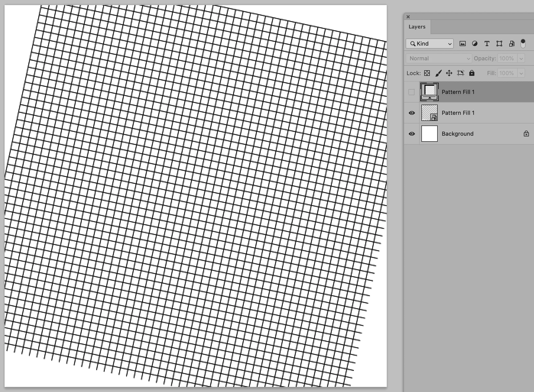This screenshot has height=392, width=534.
Task: Show hidden top Pattern Fill 1 layer
Action: (x=411, y=92)
